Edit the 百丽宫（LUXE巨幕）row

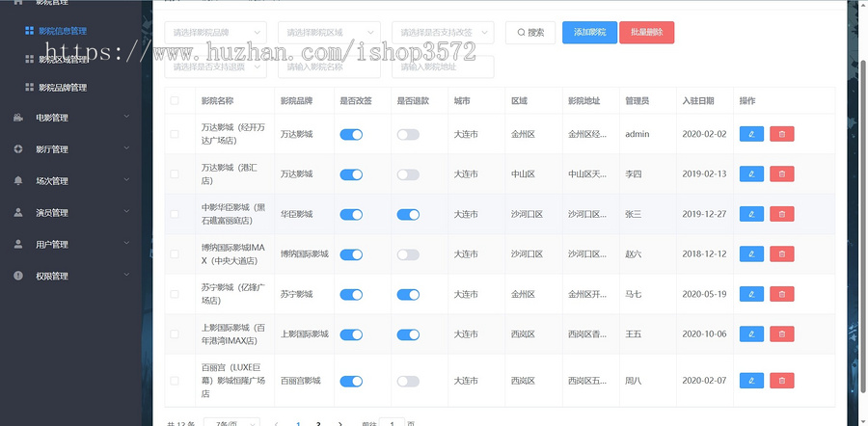pos(751,381)
